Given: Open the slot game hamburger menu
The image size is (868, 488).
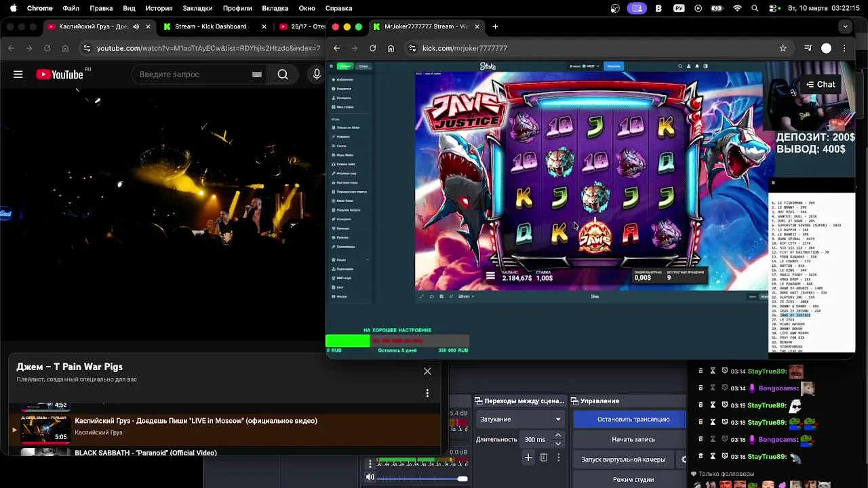Looking at the screenshot, I should coord(490,276).
